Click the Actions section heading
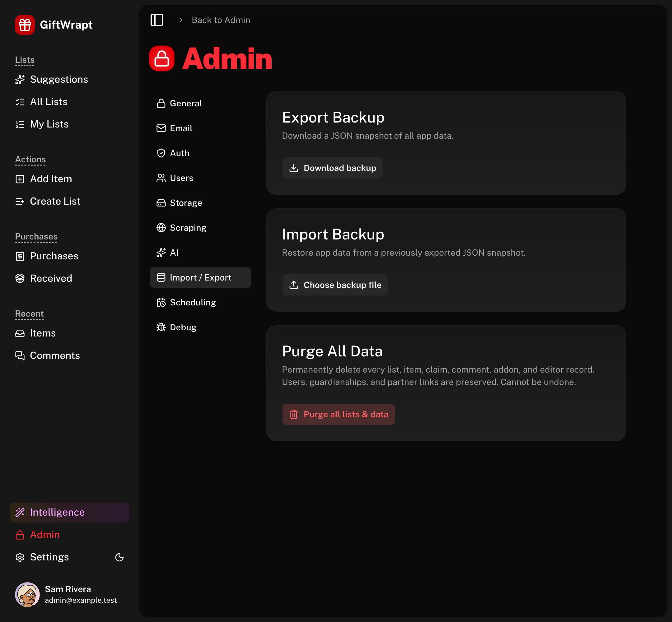The width and height of the screenshot is (672, 622). click(30, 160)
